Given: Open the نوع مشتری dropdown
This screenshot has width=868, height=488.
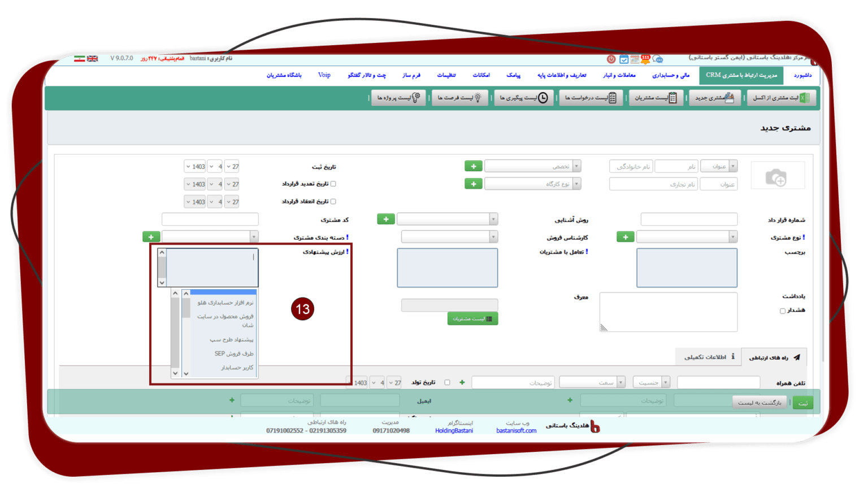Looking at the screenshot, I should pos(687,237).
